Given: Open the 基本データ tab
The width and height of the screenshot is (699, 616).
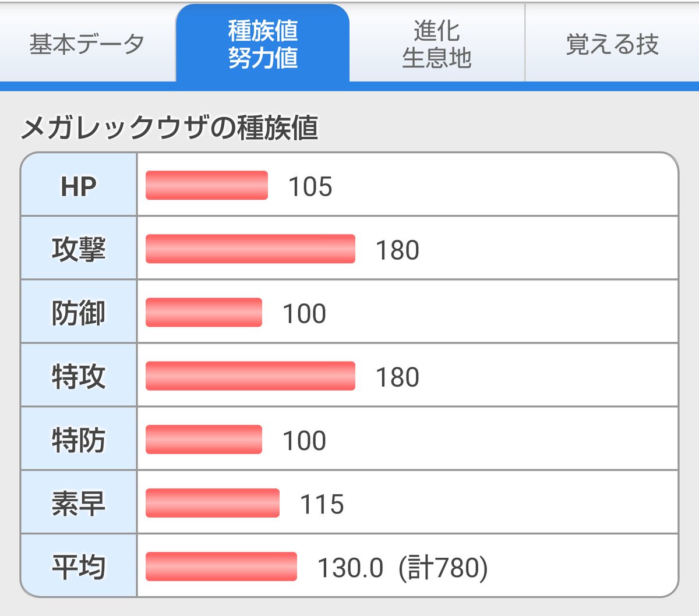Looking at the screenshot, I should [87, 44].
